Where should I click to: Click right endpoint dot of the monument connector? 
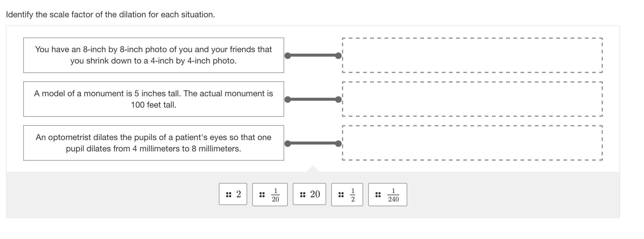[x=338, y=100]
